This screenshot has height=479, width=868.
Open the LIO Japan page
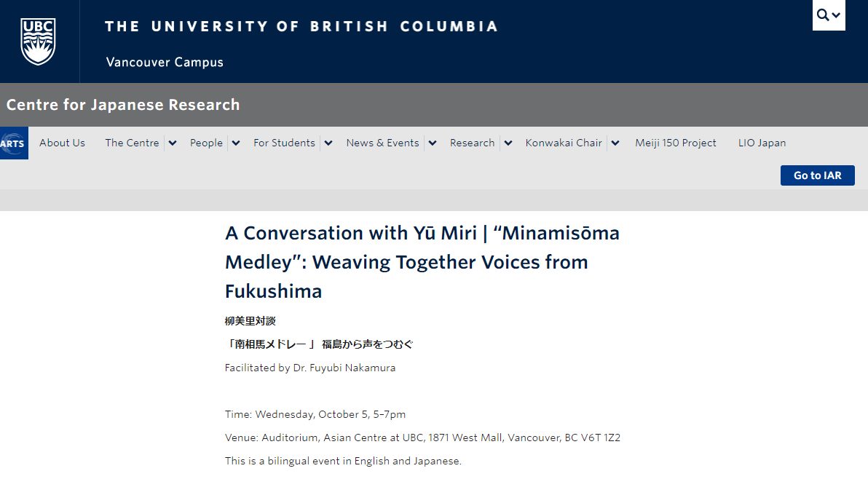762,143
